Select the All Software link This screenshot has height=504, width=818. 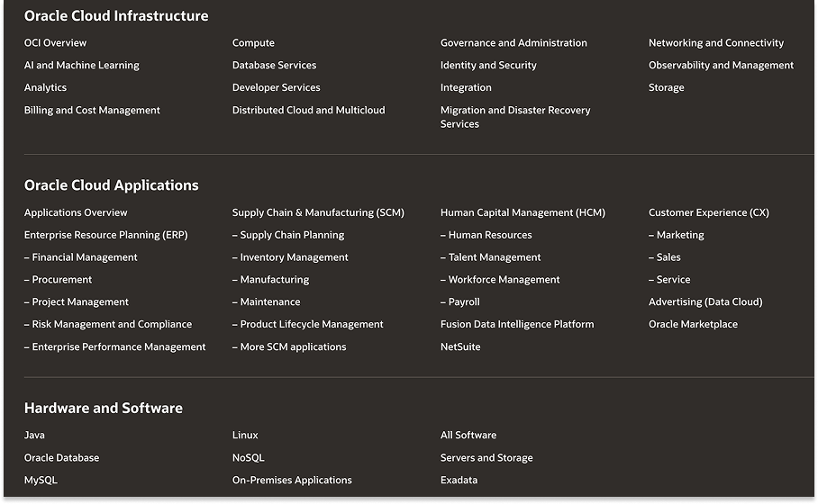pos(468,436)
